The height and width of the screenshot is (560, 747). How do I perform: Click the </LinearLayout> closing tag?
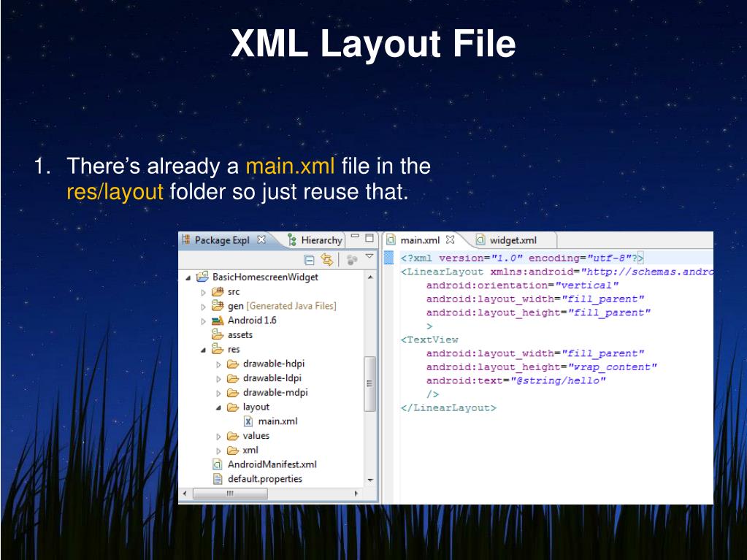449,408
